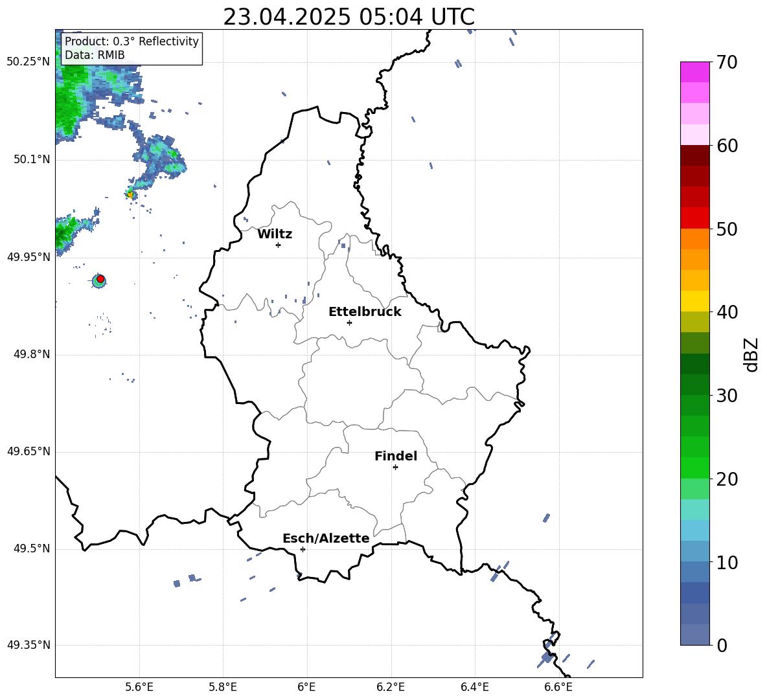The height and width of the screenshot is (700, 767).
Task: Click the Esch/Alzette station cross marker
Action: (303, 549)
